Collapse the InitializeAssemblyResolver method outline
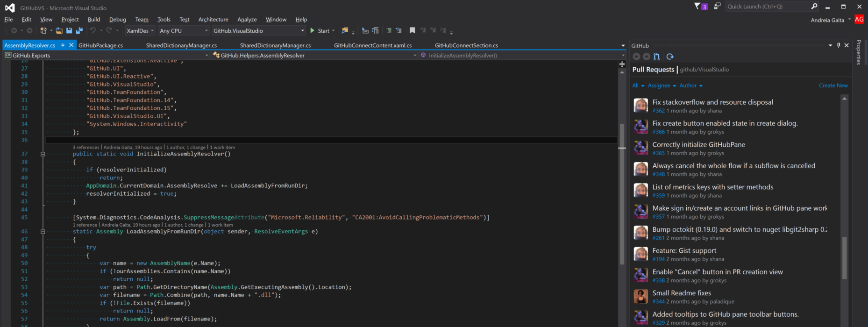Image resolution: width=868 pixels, height=327 pixels. click(x=43, y=154)
